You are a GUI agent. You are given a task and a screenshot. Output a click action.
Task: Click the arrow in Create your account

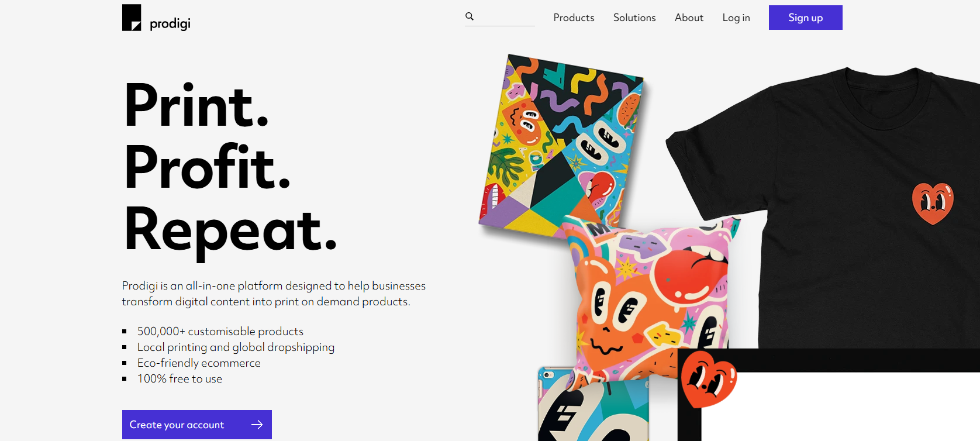[x=257, y=425]
